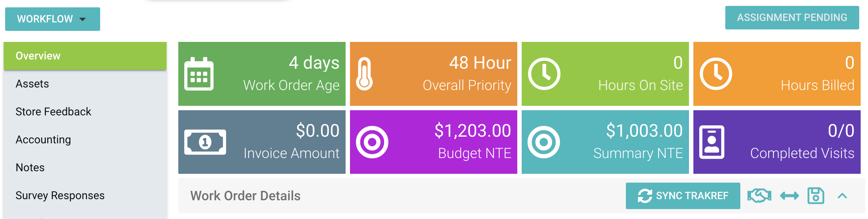Image resolution: width=868 pixels, height=219 pixels.
Task: Click the dollar bill icon on Invoice Amount
Action: click(205, 142)
